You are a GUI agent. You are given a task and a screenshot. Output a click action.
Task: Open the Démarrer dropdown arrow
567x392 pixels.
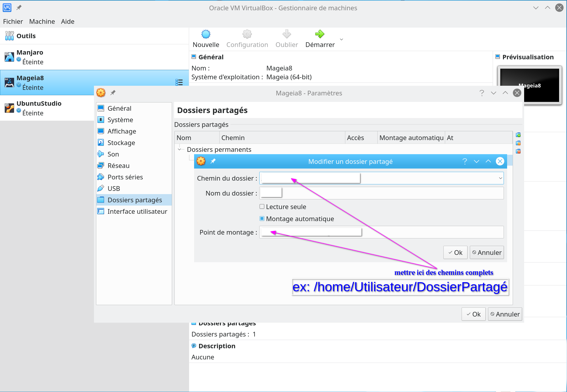341,39
